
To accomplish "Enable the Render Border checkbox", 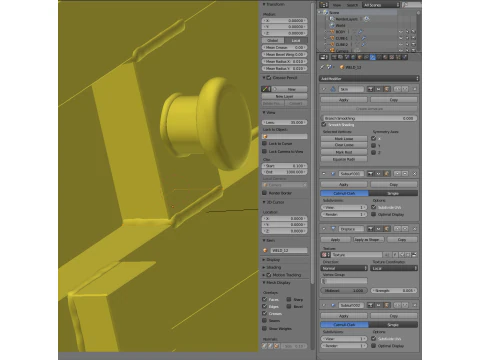I will (x=265, y=193).
